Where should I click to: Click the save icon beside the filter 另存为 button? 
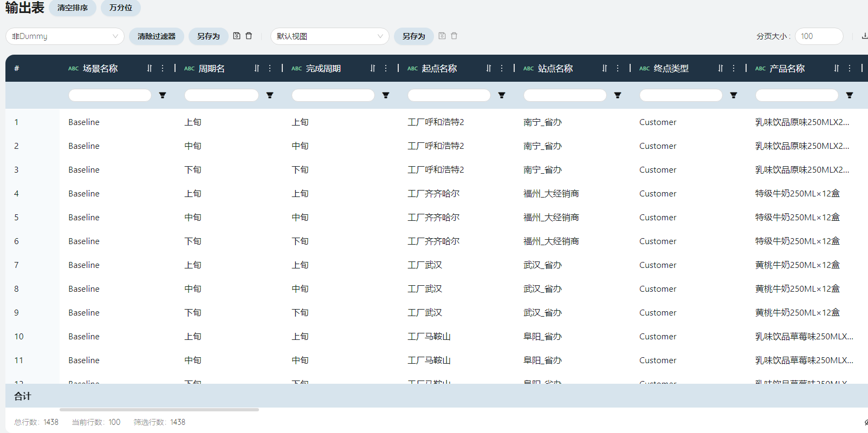coord(237,36)
